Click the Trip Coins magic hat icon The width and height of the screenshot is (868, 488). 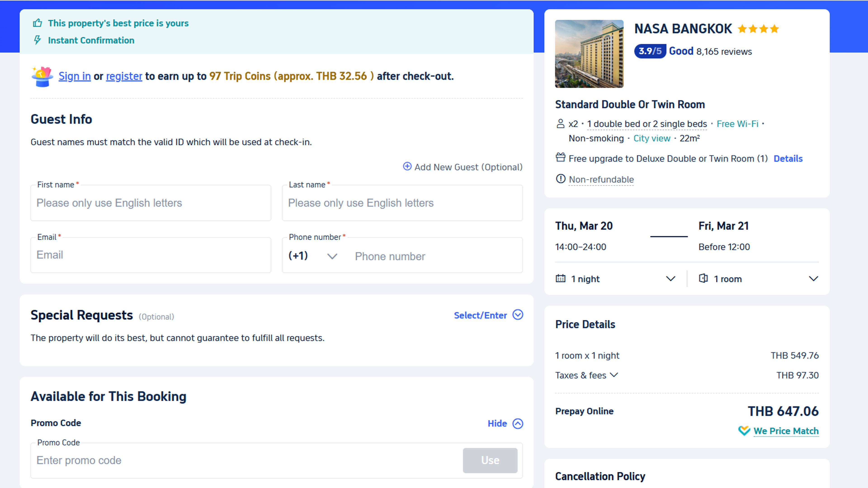point(42,76)
